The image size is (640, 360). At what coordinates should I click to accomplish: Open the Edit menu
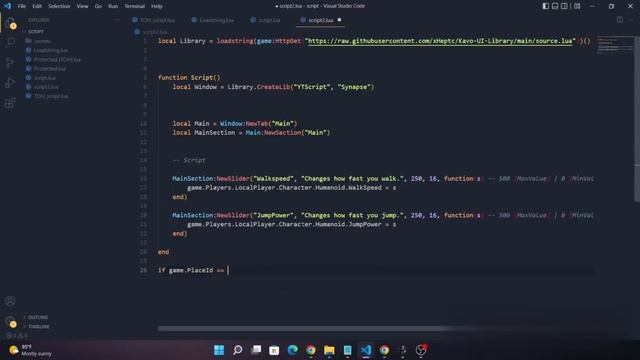coord(37,6)
